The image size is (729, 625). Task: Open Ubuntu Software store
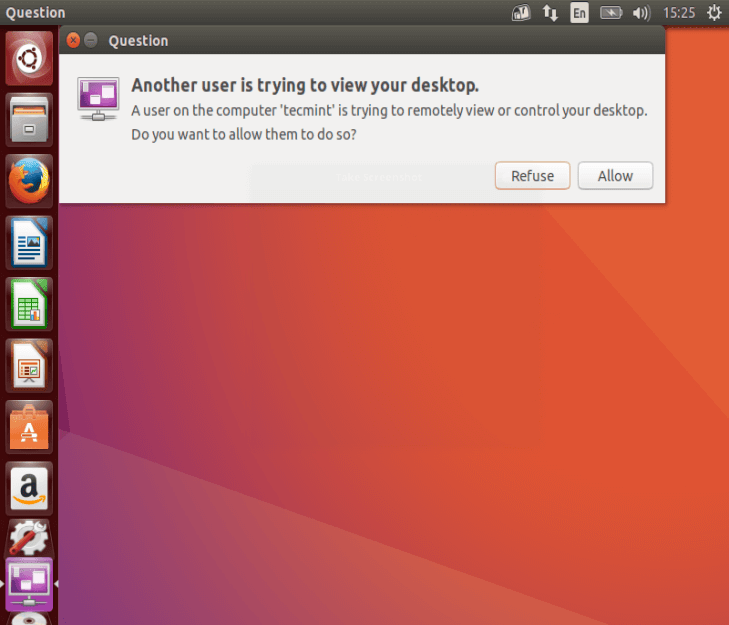tap(29, 426)
